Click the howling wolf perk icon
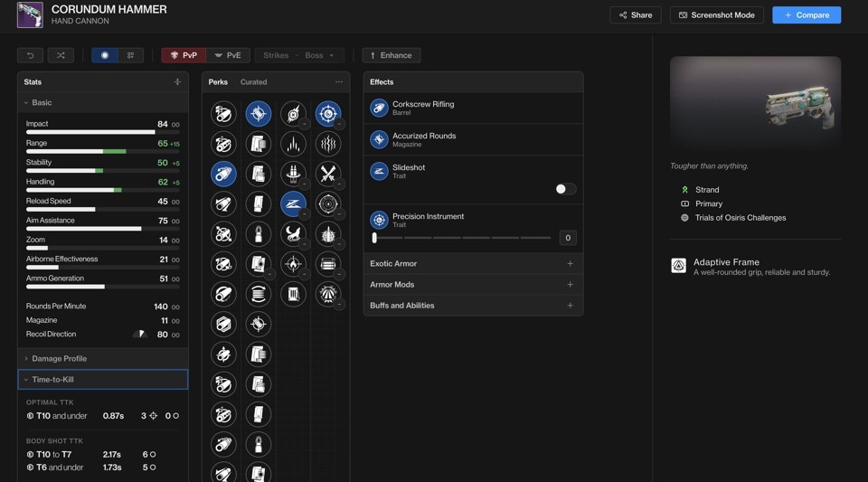868x482 pixels. point(293,233)
